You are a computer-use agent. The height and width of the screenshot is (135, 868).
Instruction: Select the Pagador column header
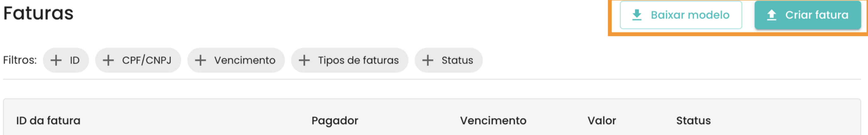(x=335, y=120)
